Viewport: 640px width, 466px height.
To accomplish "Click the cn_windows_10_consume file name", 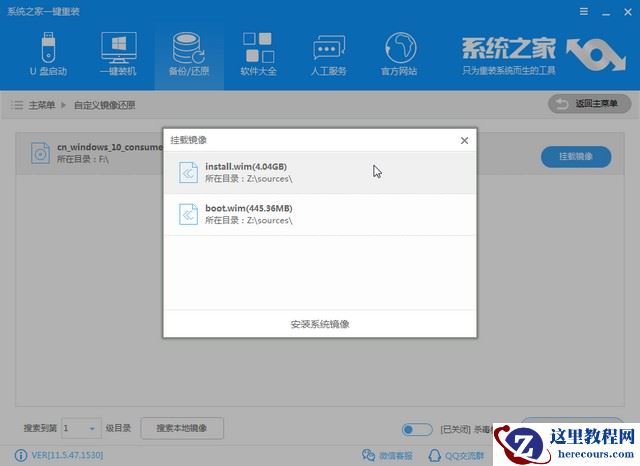I will click(x=110, y=147).
